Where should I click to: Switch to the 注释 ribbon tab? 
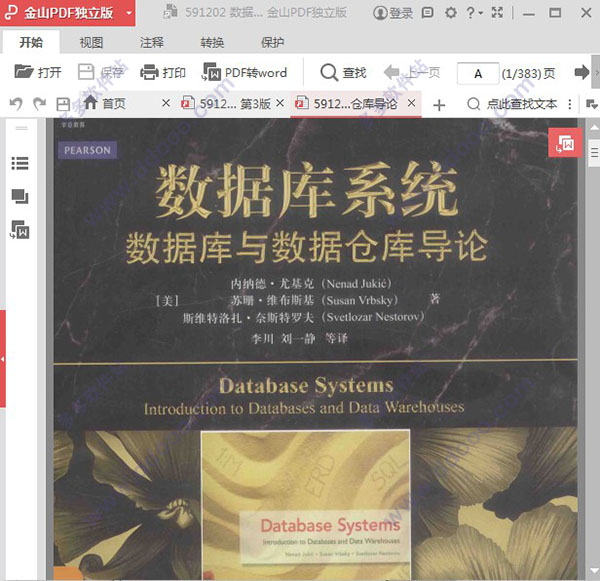click(152, 42)
